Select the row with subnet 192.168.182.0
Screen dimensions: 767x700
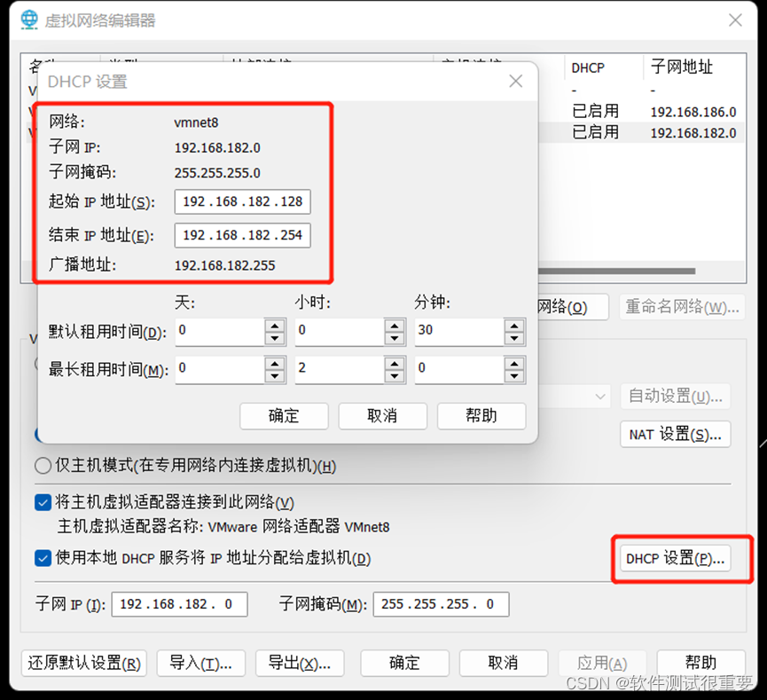point(642,133)
